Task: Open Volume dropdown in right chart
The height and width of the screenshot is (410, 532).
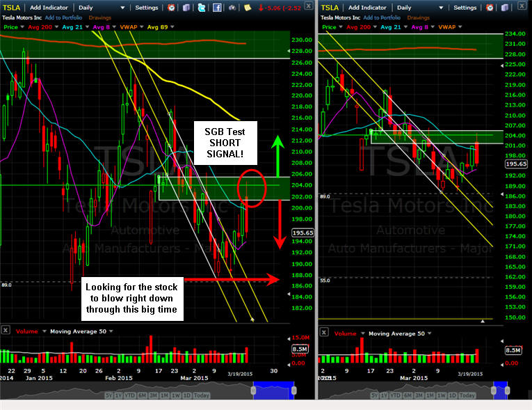Action: click(x=363, y=333)
